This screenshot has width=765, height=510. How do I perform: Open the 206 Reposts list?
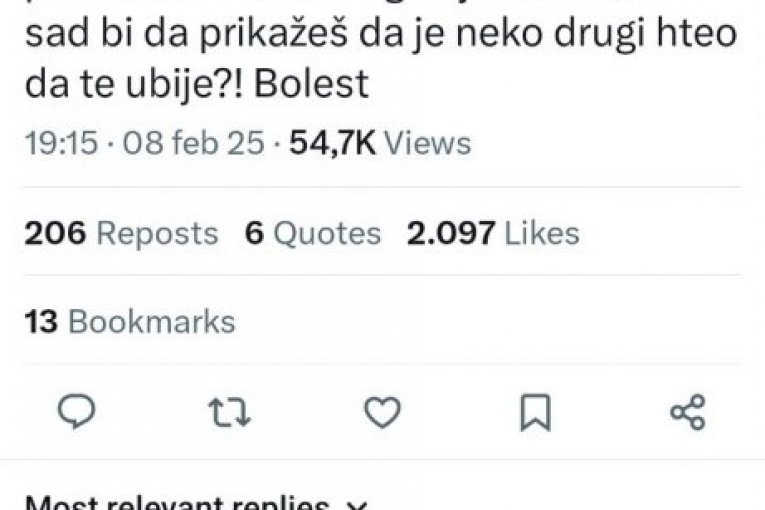[121, 233]
